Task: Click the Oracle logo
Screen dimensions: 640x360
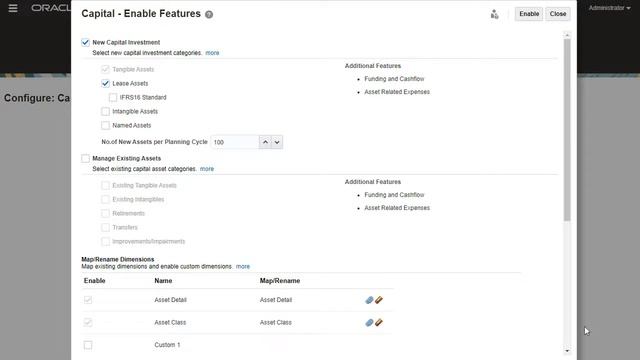Action: (x=51, y=8)
